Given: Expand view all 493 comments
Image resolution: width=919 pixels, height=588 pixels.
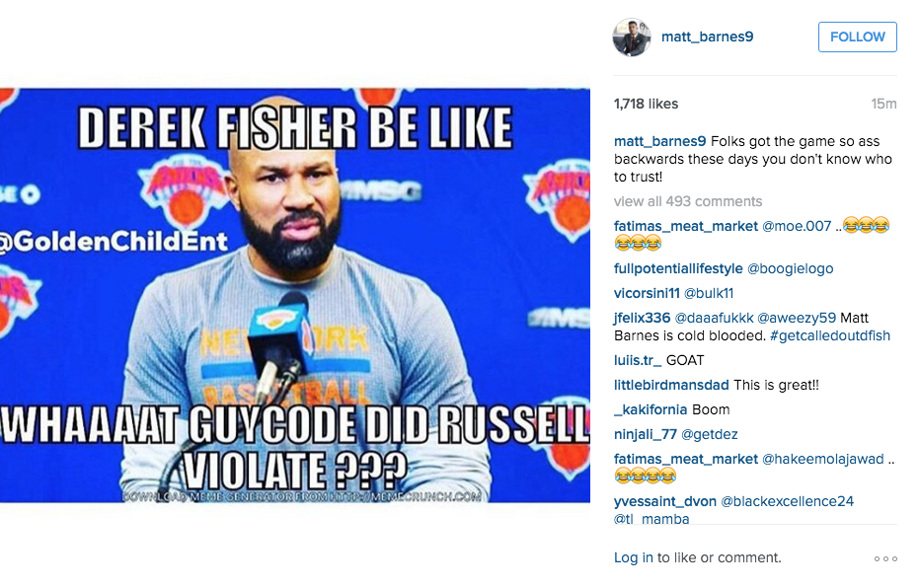Looking at the screenshot, I should point(687,201).
